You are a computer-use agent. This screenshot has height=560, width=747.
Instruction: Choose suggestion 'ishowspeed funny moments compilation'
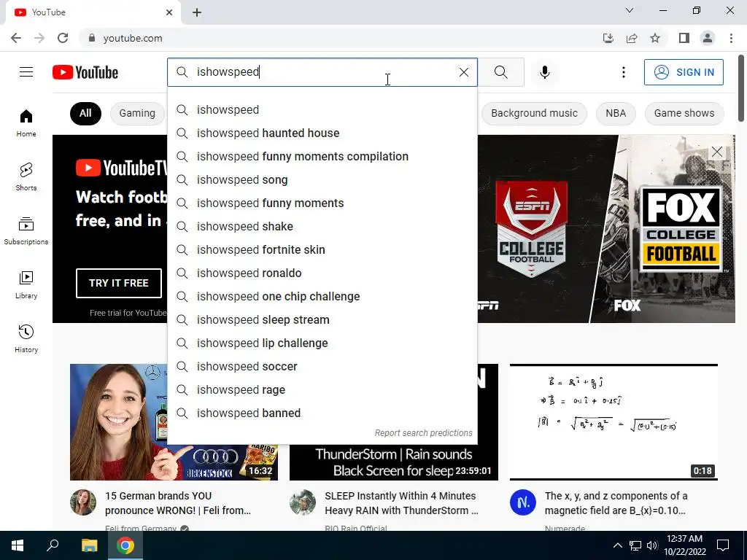coord(322,156)
